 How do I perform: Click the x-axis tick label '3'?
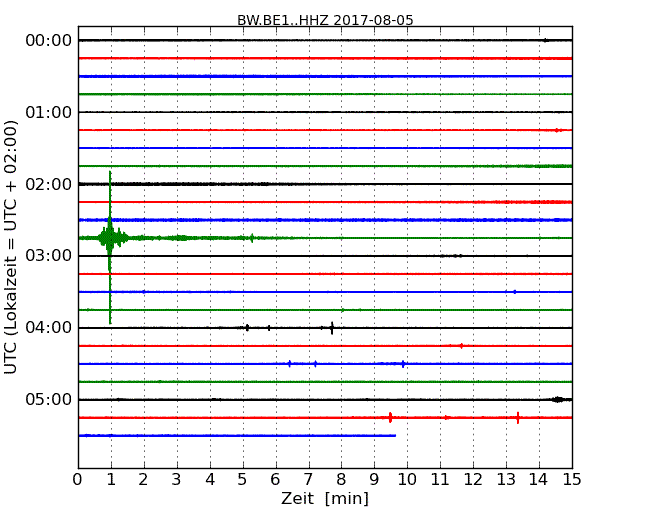click(x=177, y=480)
